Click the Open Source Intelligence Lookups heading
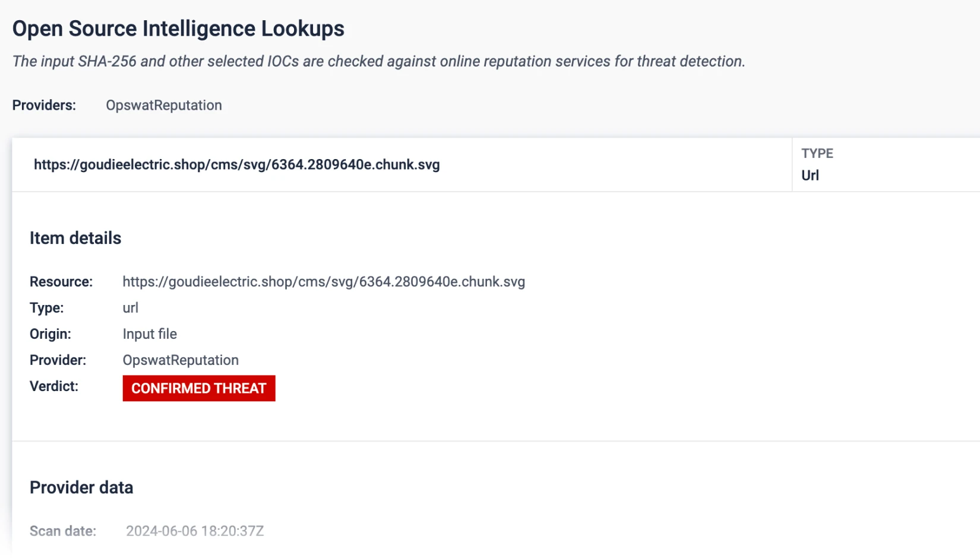This screenshot has width=980, height=559. pyautogui.click(x=178, y=29)
